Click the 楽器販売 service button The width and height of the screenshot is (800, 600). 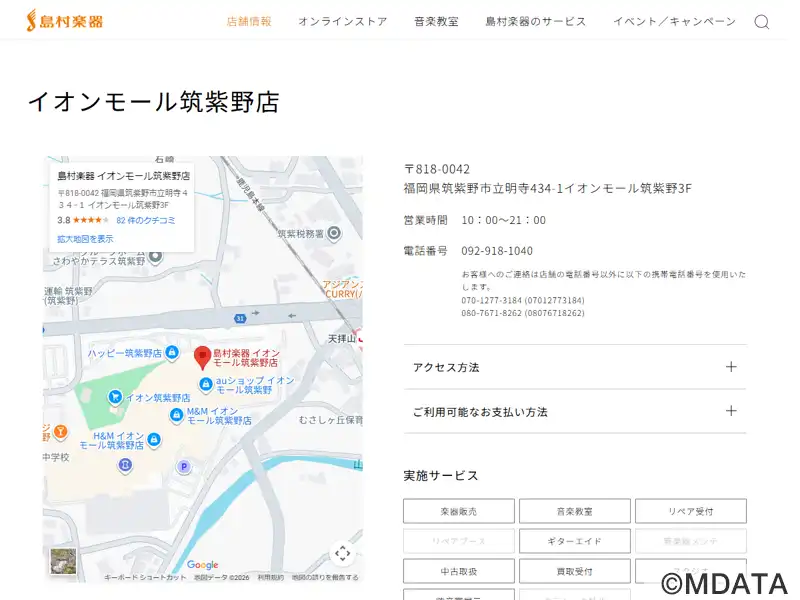(458, 511)
